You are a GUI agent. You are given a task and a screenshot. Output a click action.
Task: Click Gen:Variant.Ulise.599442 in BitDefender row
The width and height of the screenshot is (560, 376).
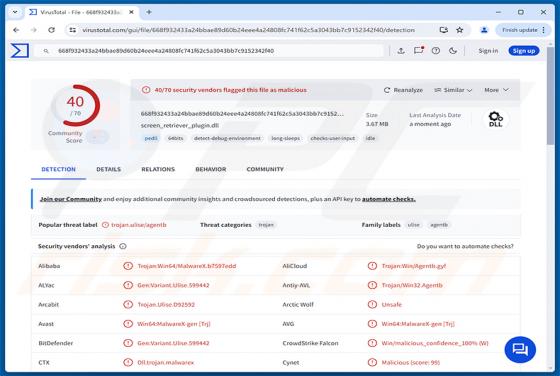(x=173, y=343)
